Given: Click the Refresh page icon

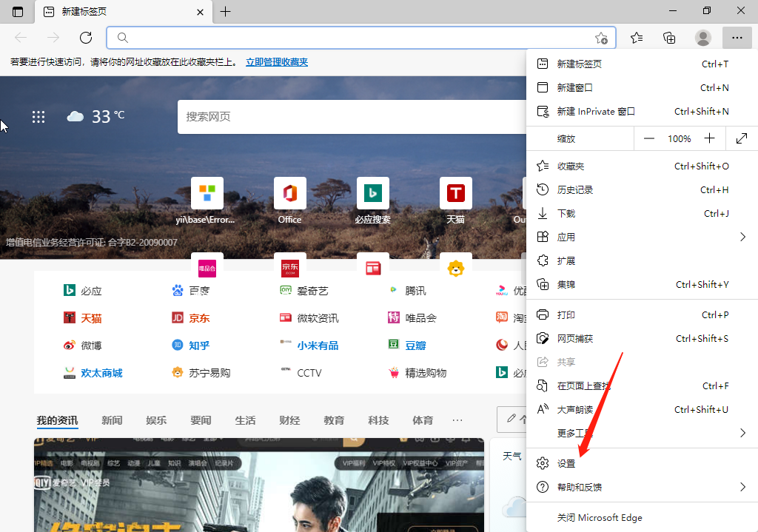Looking at the screenshot, I should 86,38.
